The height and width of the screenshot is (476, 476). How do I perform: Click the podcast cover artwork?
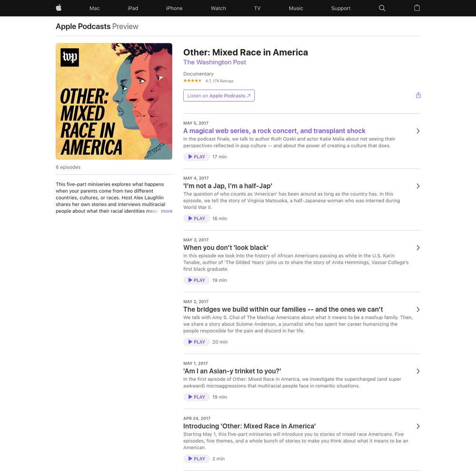tap(114, 101)
